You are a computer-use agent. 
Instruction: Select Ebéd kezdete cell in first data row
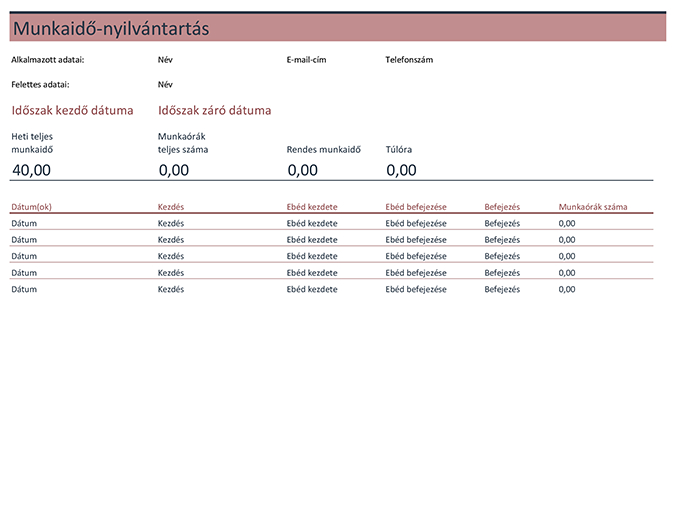(312, 223)
